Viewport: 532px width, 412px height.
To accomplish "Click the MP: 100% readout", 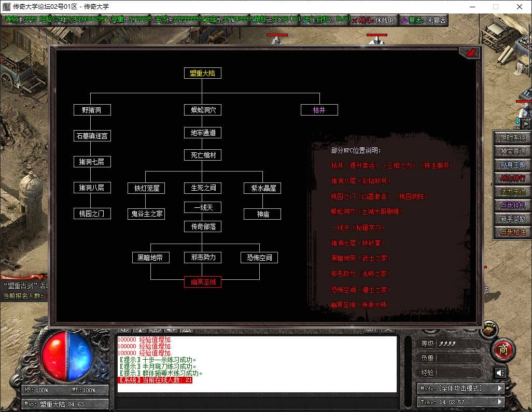I will click(84, 390).
